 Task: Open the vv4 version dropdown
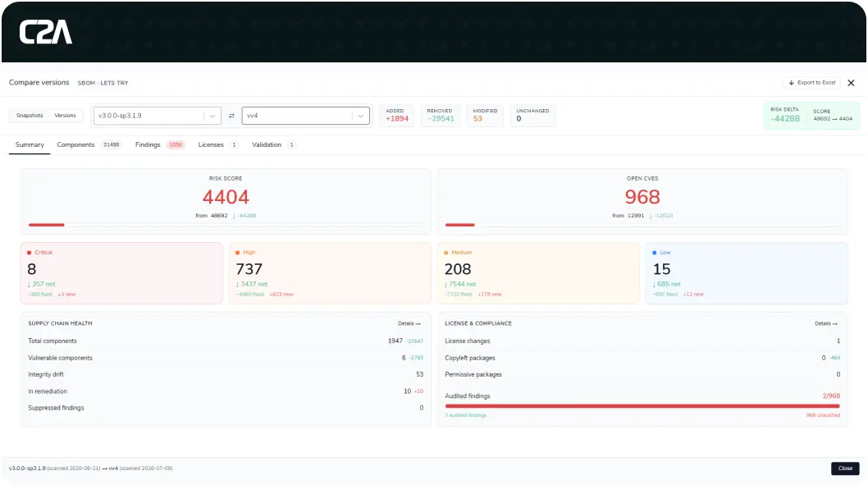pyautogui.click(x=305, y=116)
